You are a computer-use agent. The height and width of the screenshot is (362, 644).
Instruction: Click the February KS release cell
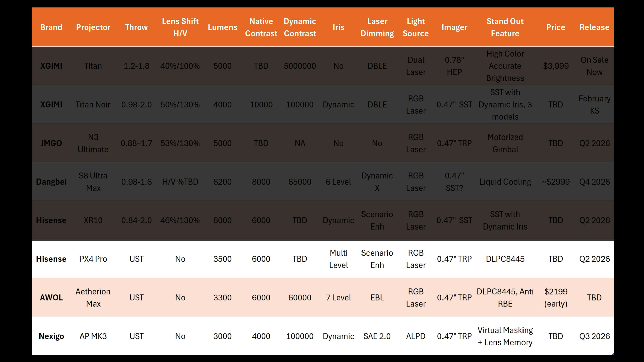point(594,104)
